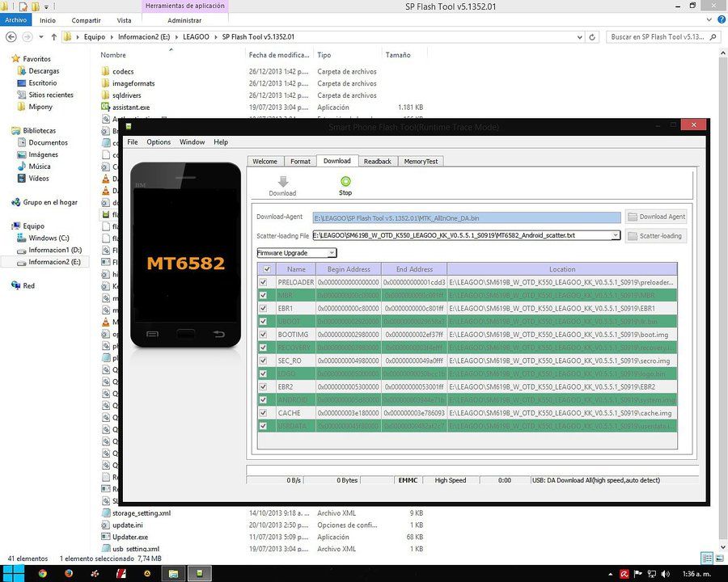Open the Archivo ribbon tab
The image size is (728, 582).
16,20
